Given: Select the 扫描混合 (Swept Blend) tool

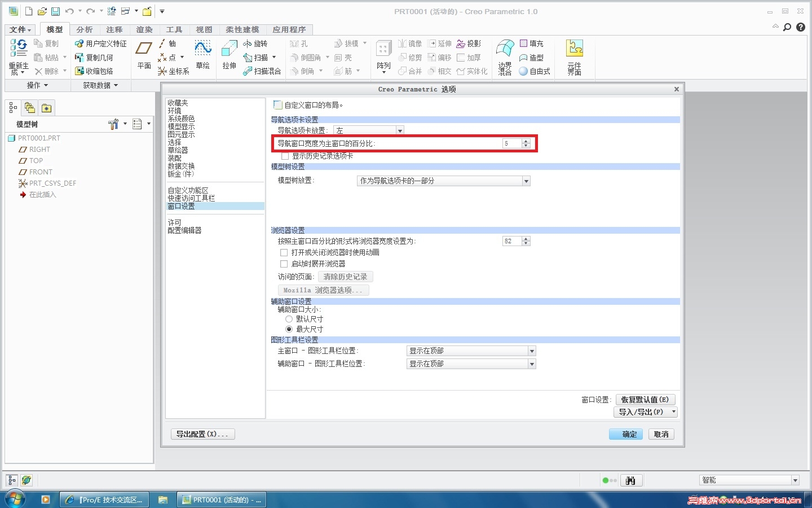Looking at the screenshot, I should 262,71.
